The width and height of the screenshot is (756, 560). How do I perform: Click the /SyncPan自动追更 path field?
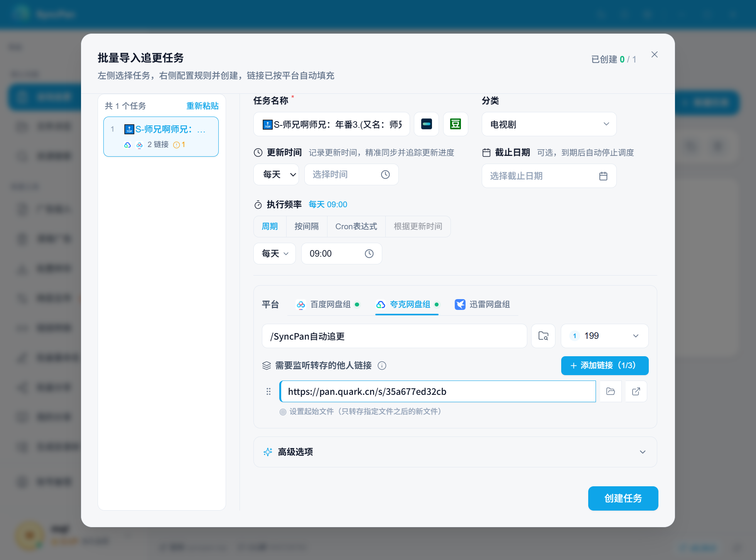394,336
